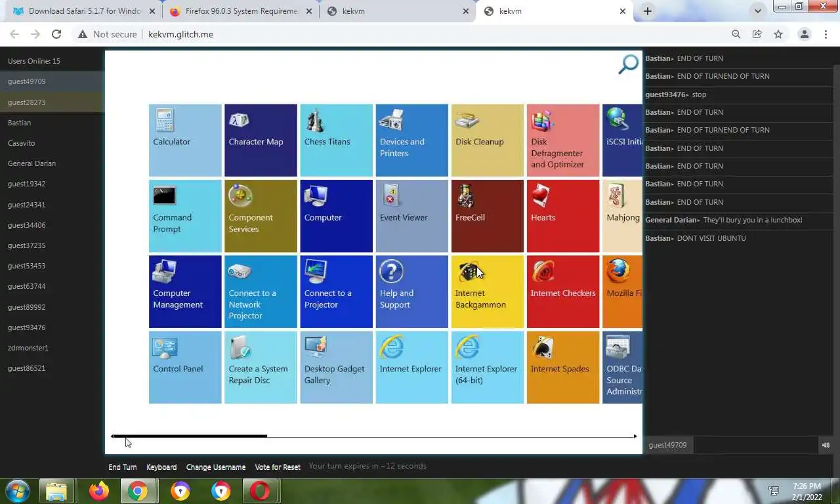Viewport: 840px width, 504px height.
Task: Select user Bastian in the users list
Action: (52, 123)
